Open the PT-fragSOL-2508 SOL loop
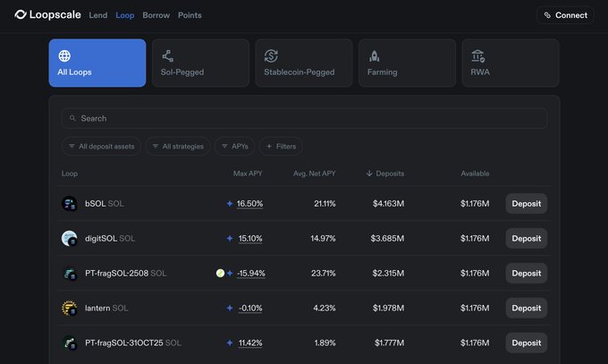The height and width of the screenshot is (364, 608). [x=304, y=273]
